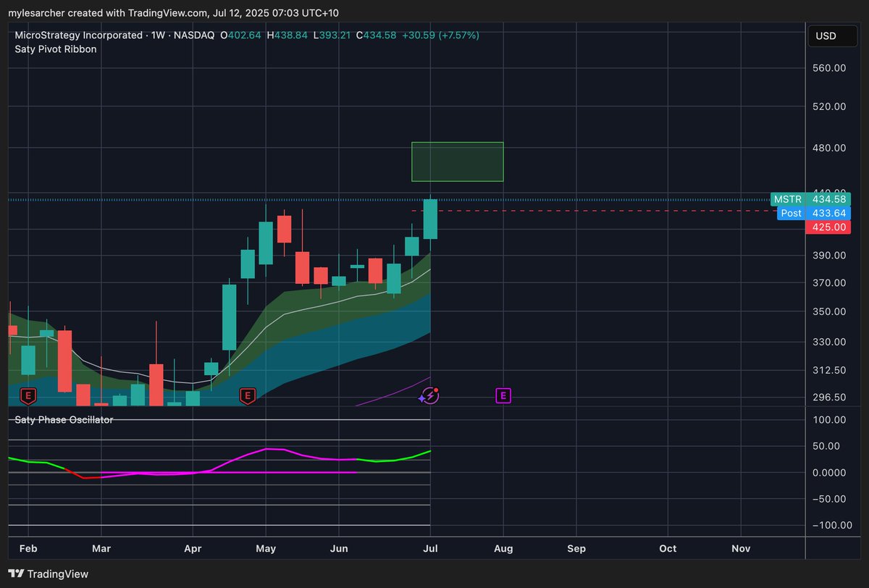Click the May label on the time axis
The height and width of the screenshot is (588, 869).
(x=266, y=549)
